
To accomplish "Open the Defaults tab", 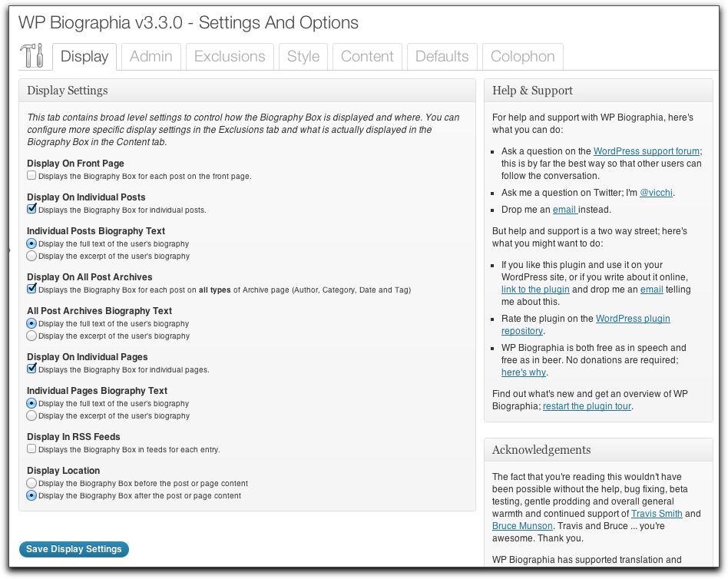I will 442,57.
